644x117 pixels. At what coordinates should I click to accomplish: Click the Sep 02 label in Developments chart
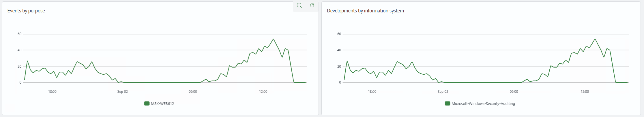click(x=443, y=92)
